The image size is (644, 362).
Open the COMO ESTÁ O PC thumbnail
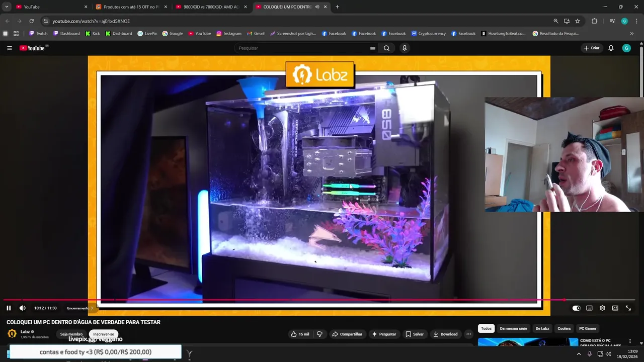click(x=528, y=342)
